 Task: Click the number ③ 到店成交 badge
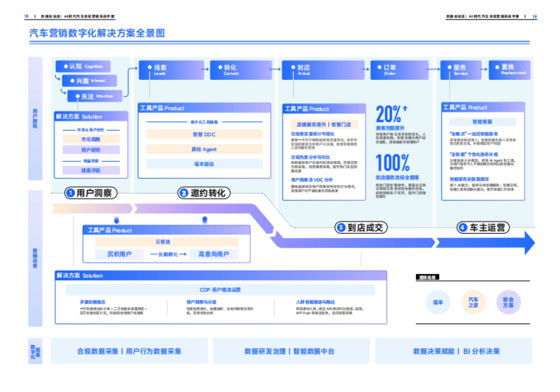point(362,228)
